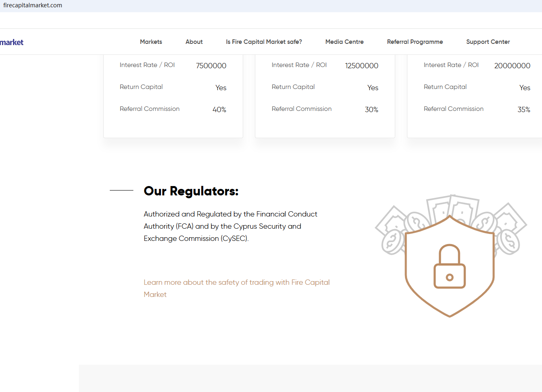Navigate to Media Centre
Screen dimensions: 542x392
pyautogui.click(x=344, y=42)
